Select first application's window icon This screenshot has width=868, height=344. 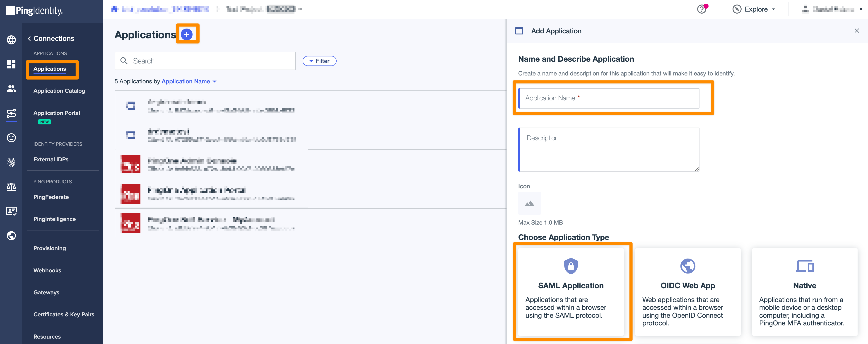tap(130, 106)
